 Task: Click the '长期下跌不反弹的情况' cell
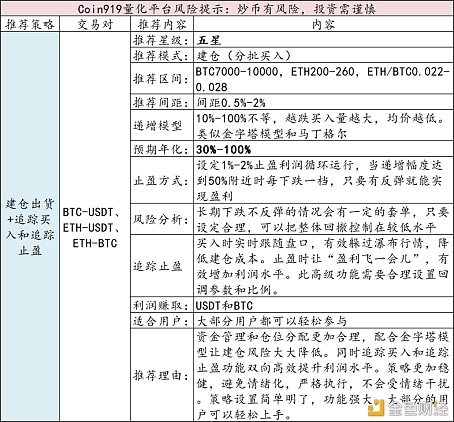(323, 219)
